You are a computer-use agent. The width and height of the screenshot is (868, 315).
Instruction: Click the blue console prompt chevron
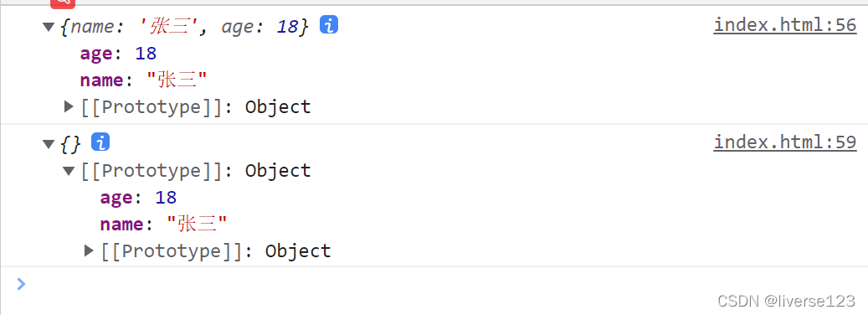click(21, 284)
